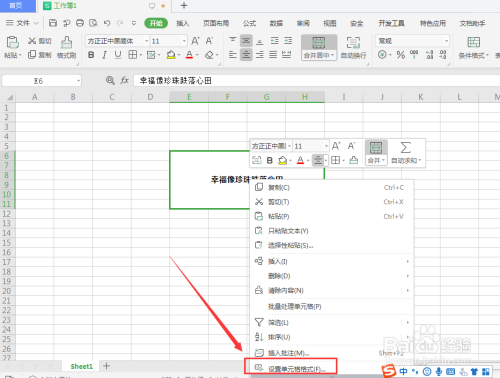500x378 pixels.
Task: Toggle Bold in the ribbon
Action: (x=91, y=55)
